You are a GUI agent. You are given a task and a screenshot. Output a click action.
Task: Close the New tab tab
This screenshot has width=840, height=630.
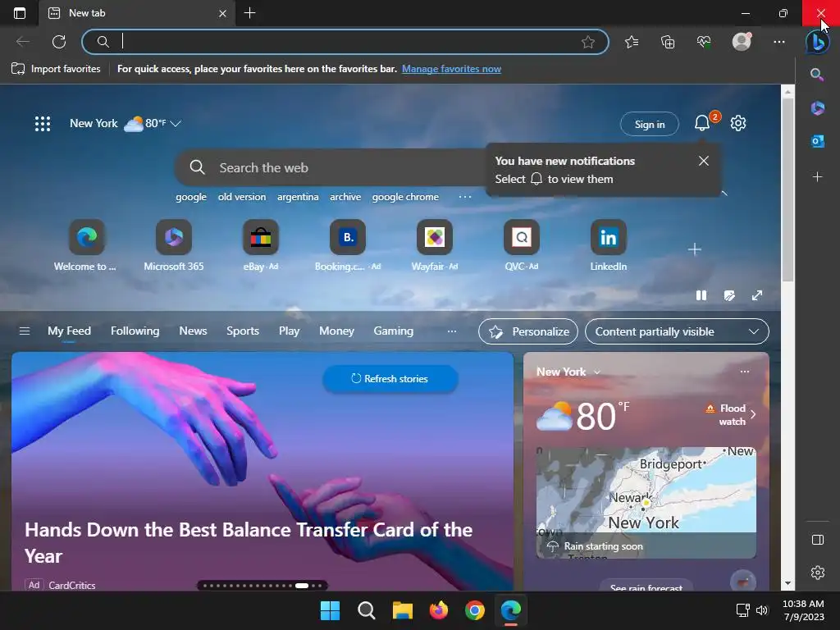pos(222,13)
